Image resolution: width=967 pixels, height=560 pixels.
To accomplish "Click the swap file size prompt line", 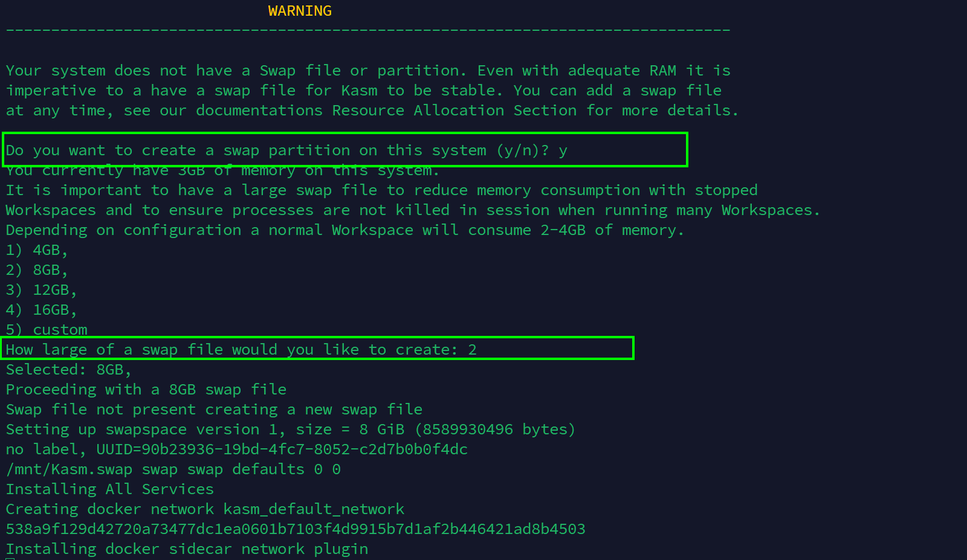I will 241,350.
